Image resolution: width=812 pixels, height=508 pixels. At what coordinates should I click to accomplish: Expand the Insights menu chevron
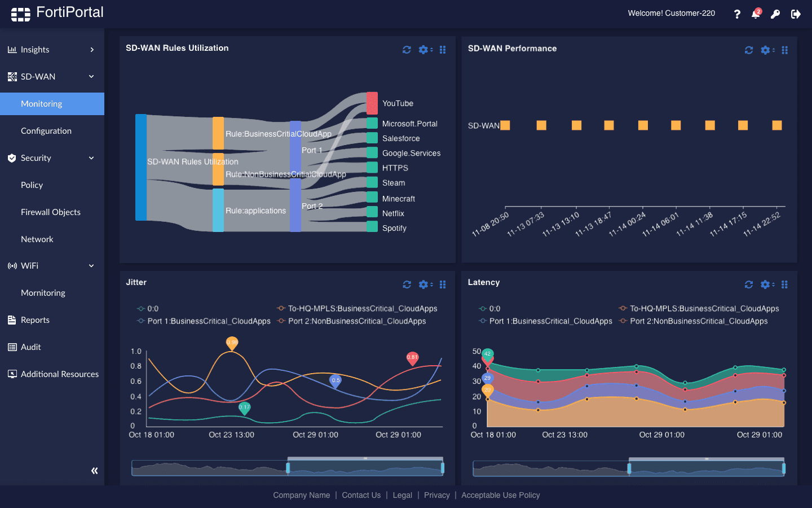point(92,50)
